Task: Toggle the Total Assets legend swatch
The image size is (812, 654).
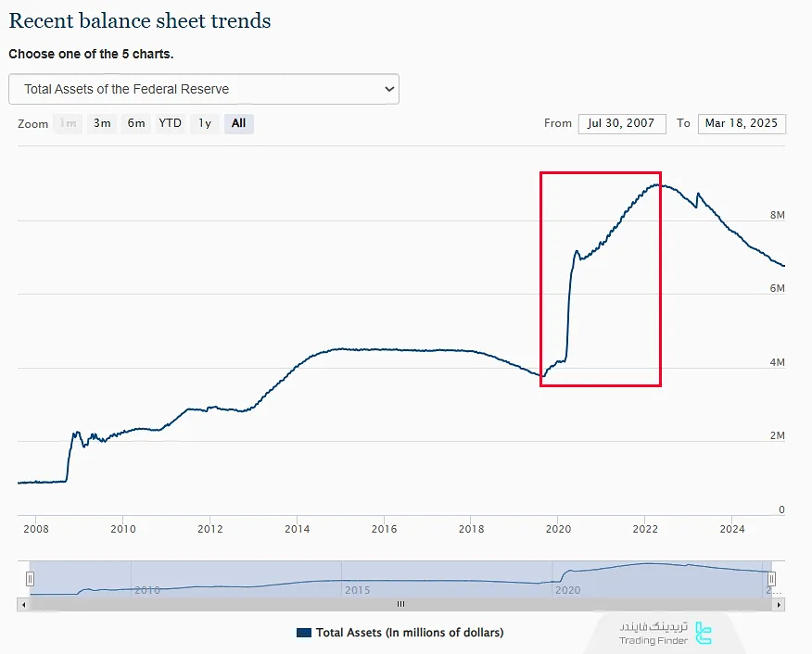Action: pyautogui.click(x=304, y=633)
